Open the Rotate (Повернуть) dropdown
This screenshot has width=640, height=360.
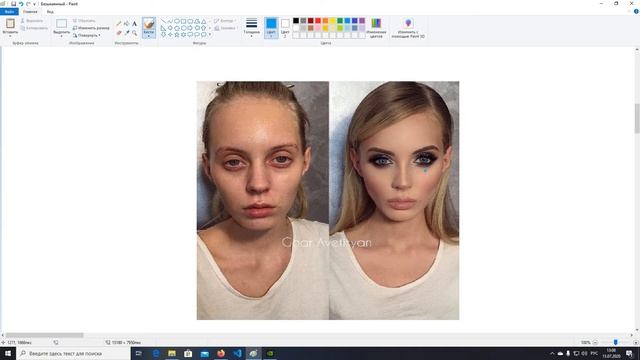(87, 36)
